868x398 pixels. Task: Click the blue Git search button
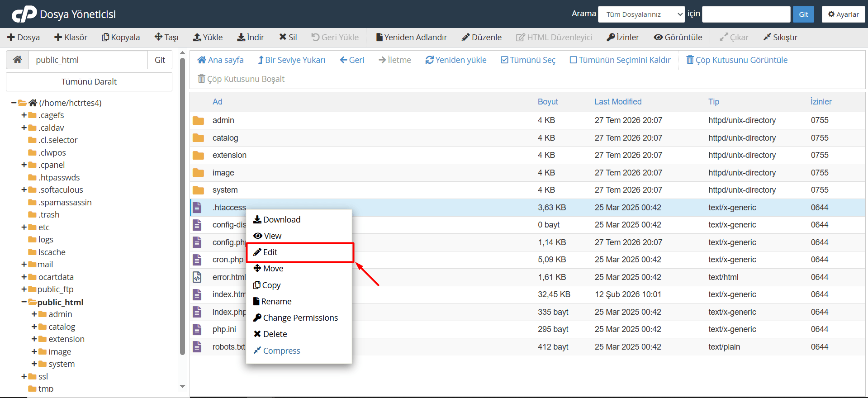(x=803, y=14)
